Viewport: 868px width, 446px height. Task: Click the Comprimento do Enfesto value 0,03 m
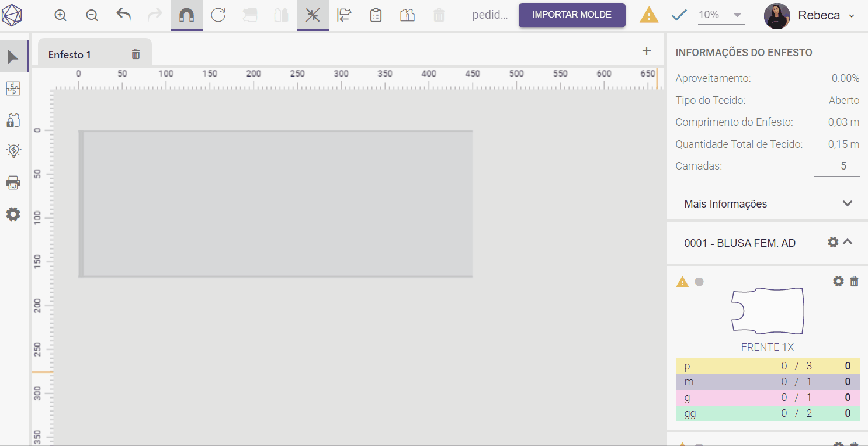843,123
